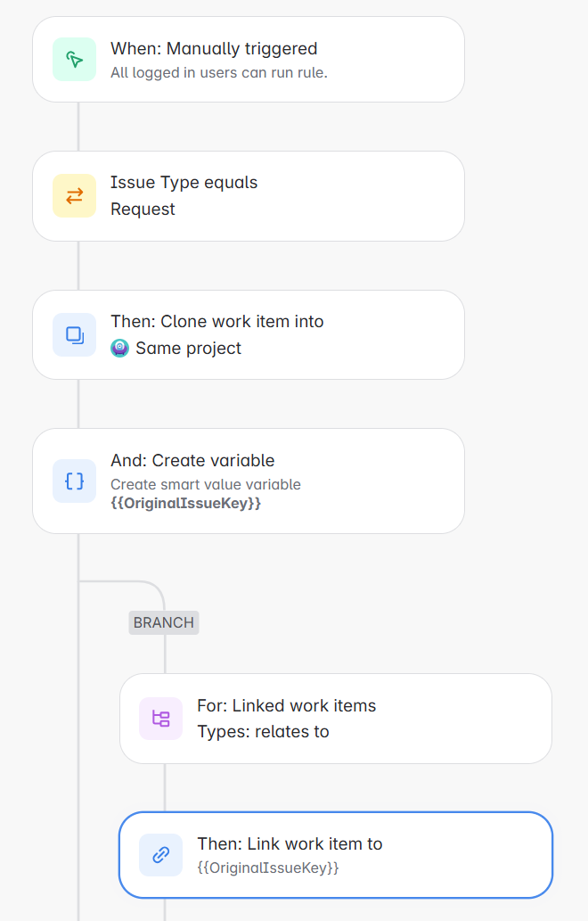
Task: Select the purple Linked work items branch icon
Action: tap(160, 718)
